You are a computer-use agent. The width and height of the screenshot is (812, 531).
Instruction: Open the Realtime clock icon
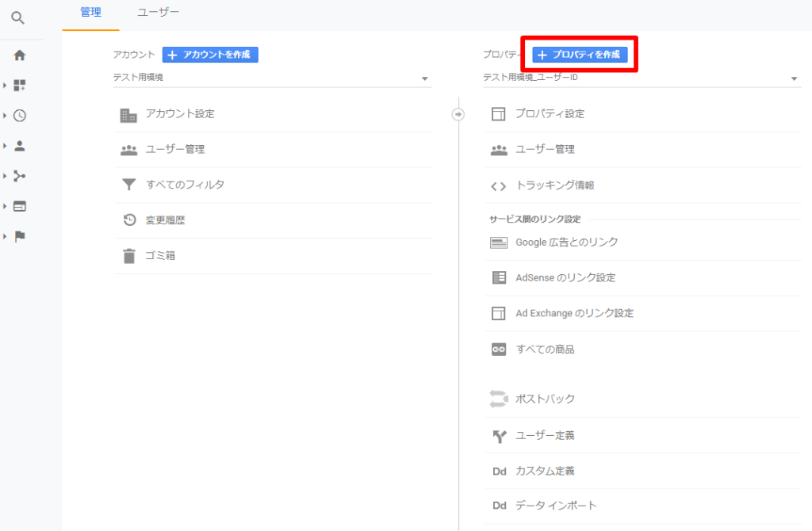(19, 116)
